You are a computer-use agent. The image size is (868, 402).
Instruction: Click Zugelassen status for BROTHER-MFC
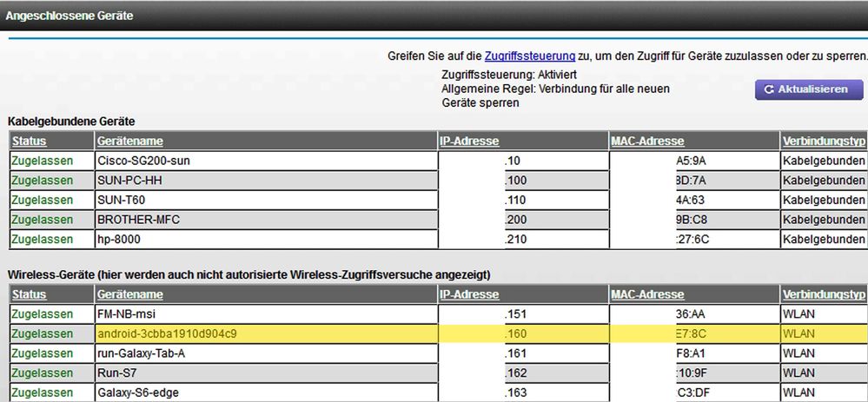[x=42, y=220]
